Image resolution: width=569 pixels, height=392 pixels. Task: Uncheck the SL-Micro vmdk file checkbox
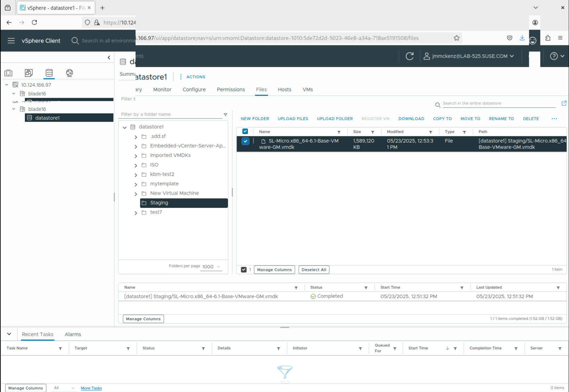(x=245, y=141)
